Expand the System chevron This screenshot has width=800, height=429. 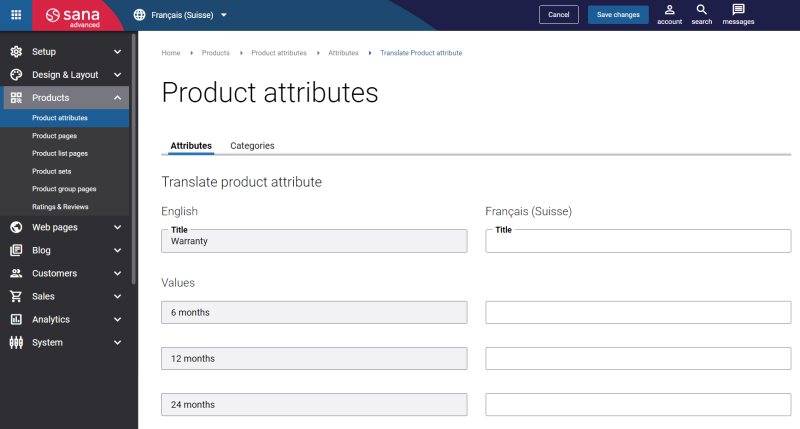[x=117, y=342]
